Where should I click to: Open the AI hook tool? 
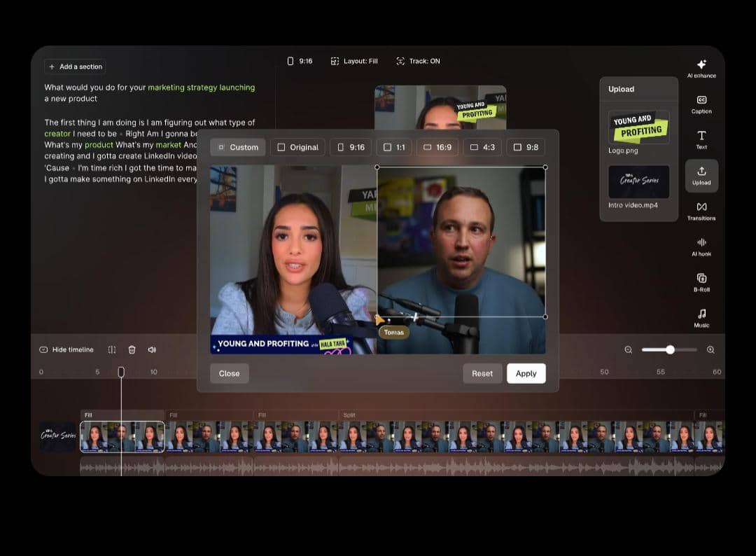click(x=701, y=246)
